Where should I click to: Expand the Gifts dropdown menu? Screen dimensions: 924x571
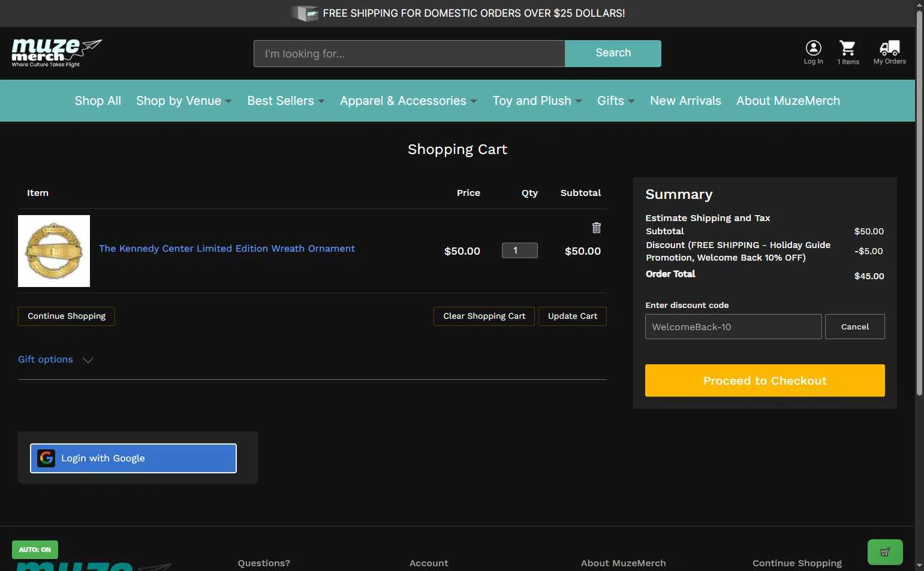(x=615, y=101)
